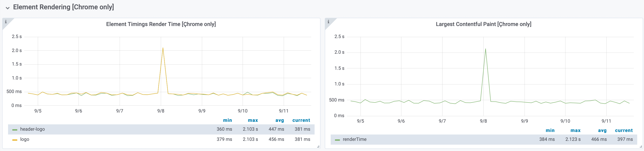
Task: Open info icon on Largest Contentful Paint panel
Action: (x=328, y=22)
